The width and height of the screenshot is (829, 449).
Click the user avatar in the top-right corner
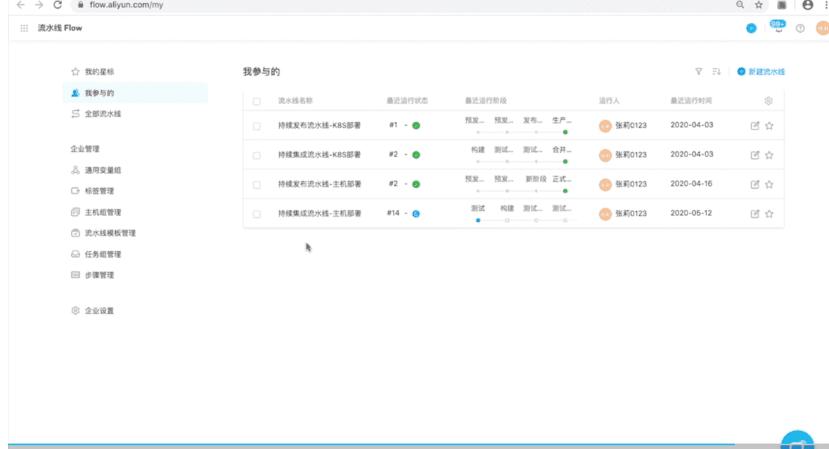(823, 28)
